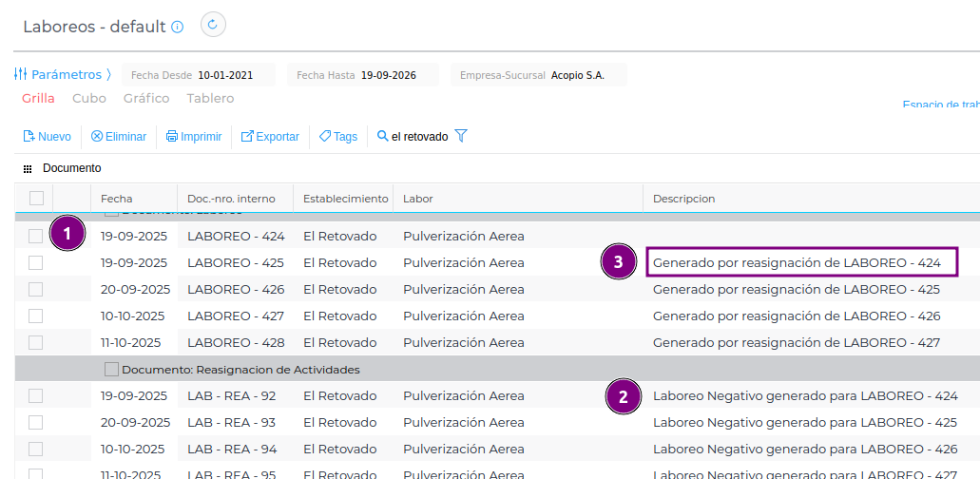Click 'Laboreo Negativo generado para LABOREO - 424'
Screen dimensions: 980x479
pyautogui.click(x=806, y=396)
